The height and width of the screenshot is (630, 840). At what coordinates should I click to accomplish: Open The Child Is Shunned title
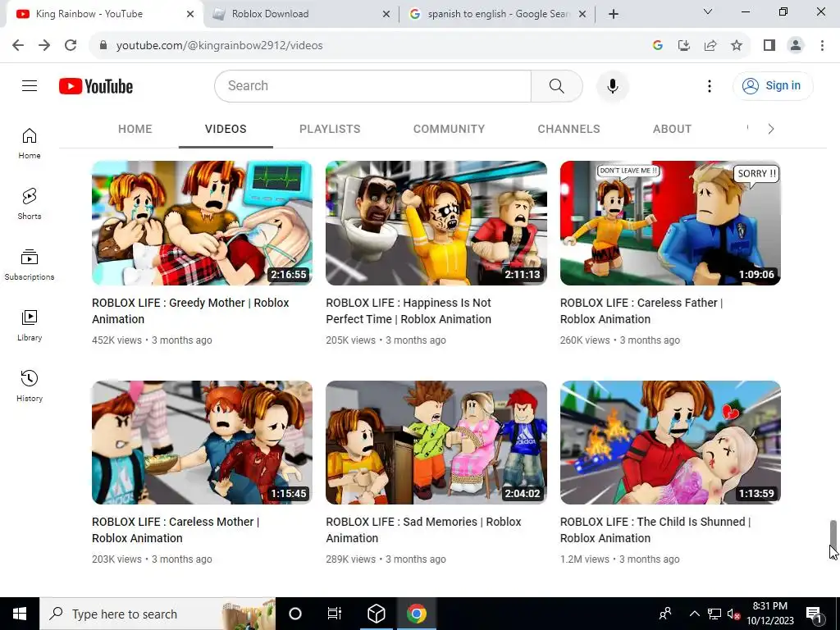[x=655, y=530]
